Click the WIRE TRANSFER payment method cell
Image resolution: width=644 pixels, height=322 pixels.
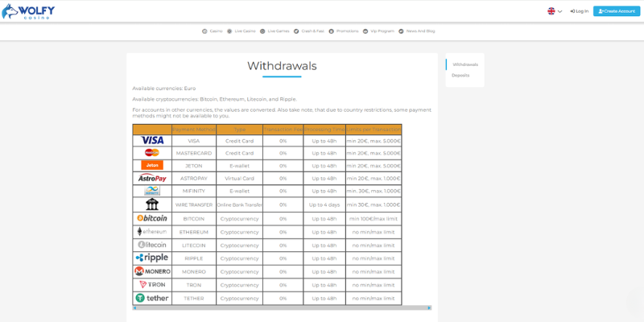coord(194,204)
